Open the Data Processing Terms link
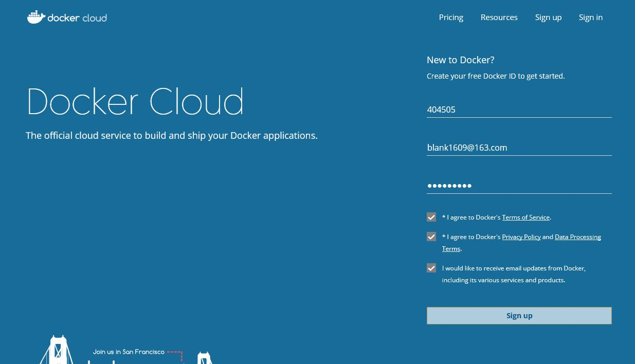Viewport: 635px width, 364px height. coord(577,237)
